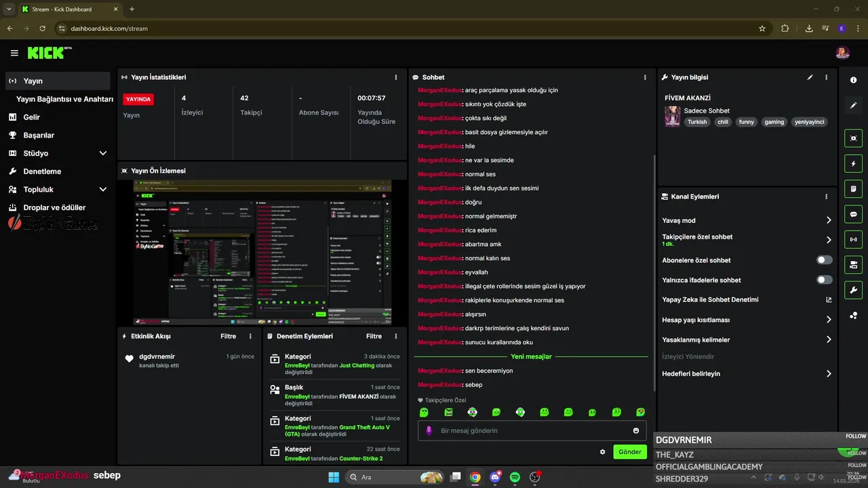Toggle stream statistics icon in right rail
868x488 pixels.
(853, 239)
